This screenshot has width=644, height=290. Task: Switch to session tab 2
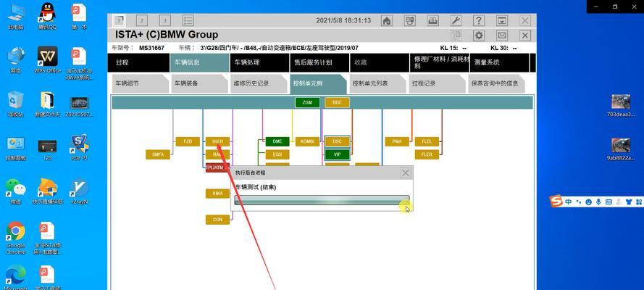pos(142,20)
